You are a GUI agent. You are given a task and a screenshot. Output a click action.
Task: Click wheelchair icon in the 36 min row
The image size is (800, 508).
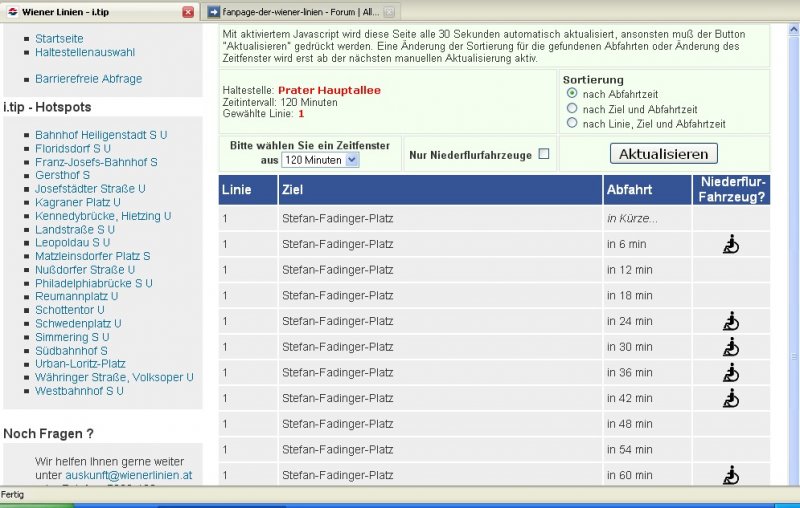(x=731, y=372)
